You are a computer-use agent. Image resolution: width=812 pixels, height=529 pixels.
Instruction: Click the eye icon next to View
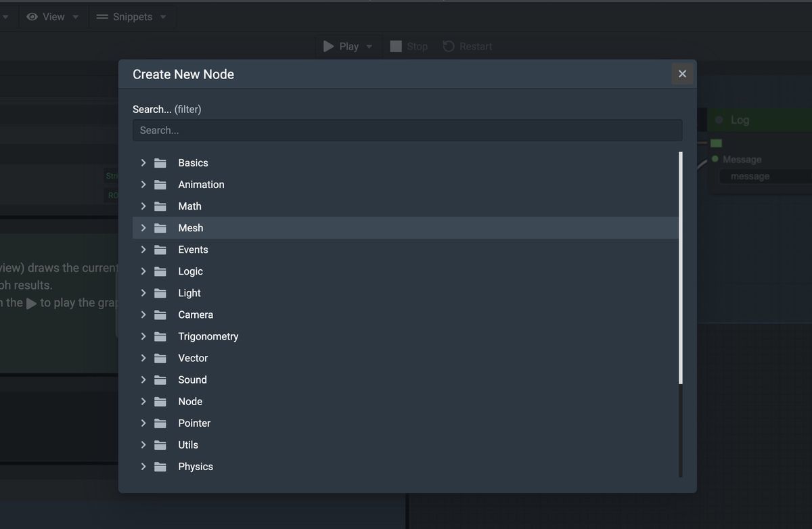32,16
